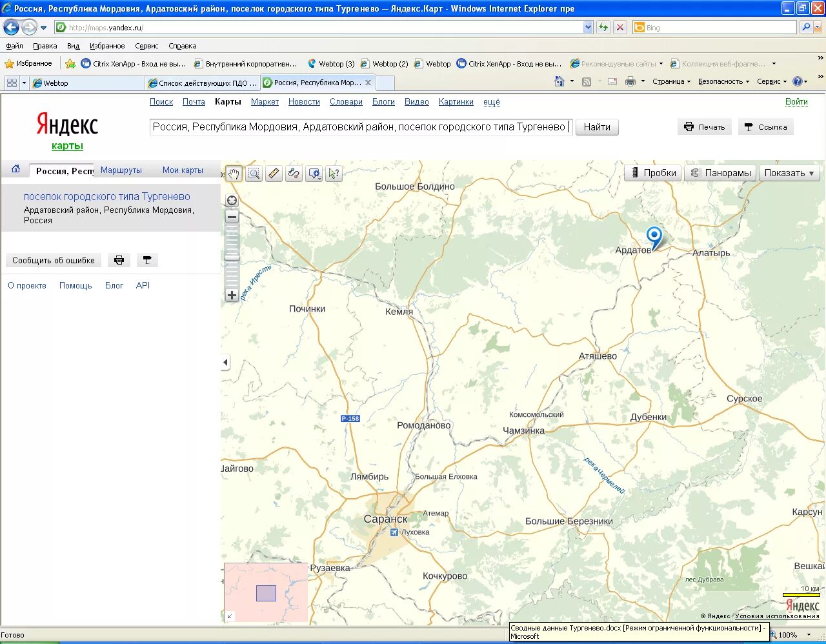Select the 'what is here' pointer tool
The height and width of the screenshot is (644, 826).
tap(334, 174)
